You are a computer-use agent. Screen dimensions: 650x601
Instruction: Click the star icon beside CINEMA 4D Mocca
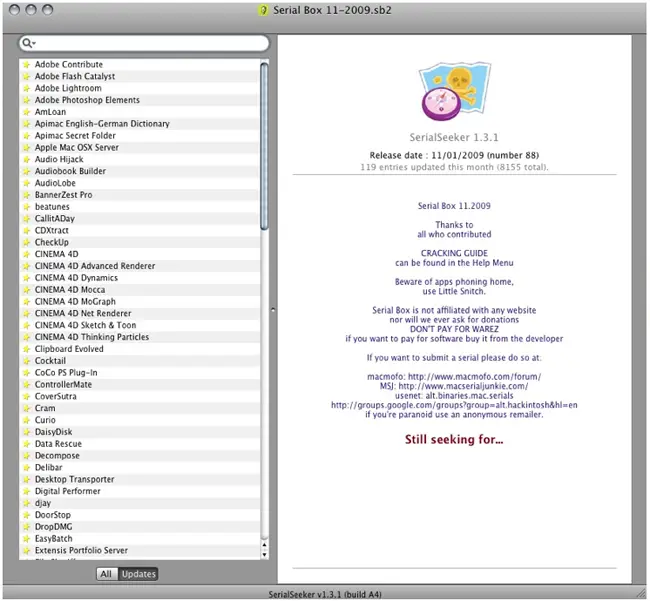[27, 290]
